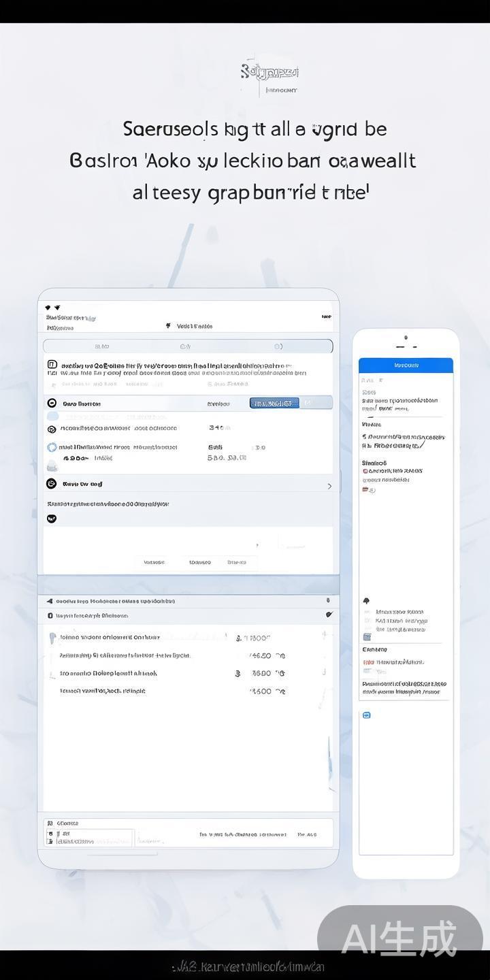Screen dimensions: 490x980
Task: Click the black checkmark icon in lower tablet panel
Action: [x=329, y=615]
